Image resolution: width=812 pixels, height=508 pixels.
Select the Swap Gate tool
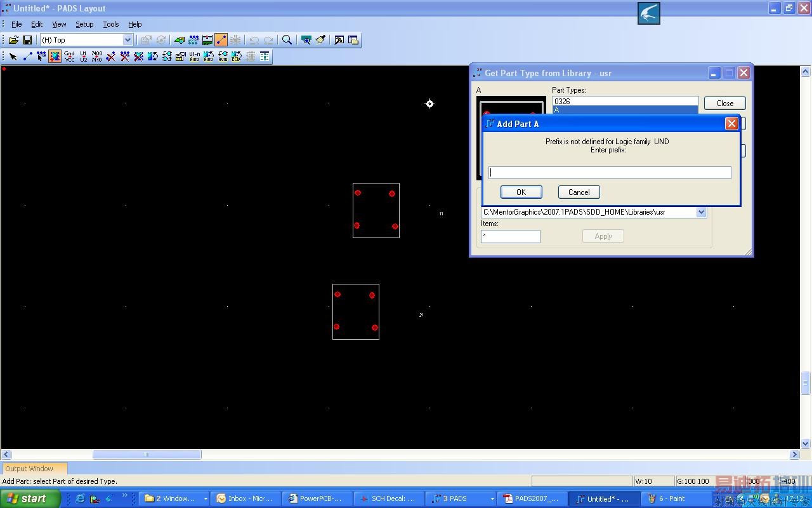(167, 57)
